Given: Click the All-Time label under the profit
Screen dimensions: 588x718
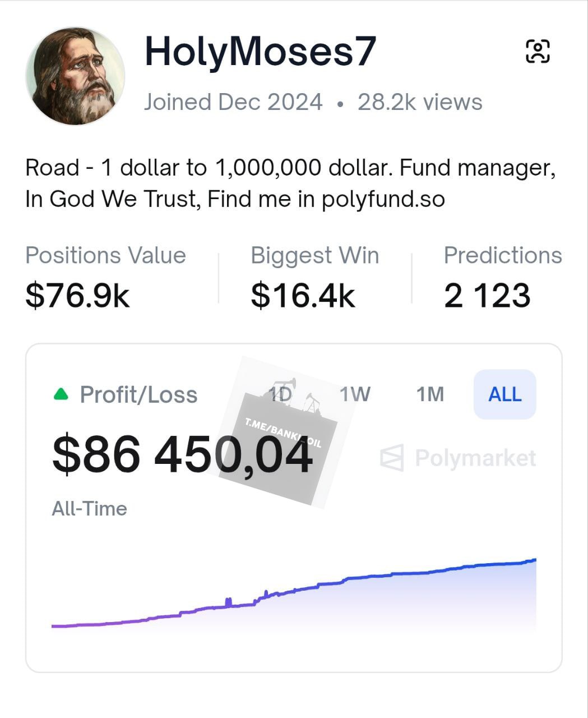Looking at the screenshot, I should [89, 509].
